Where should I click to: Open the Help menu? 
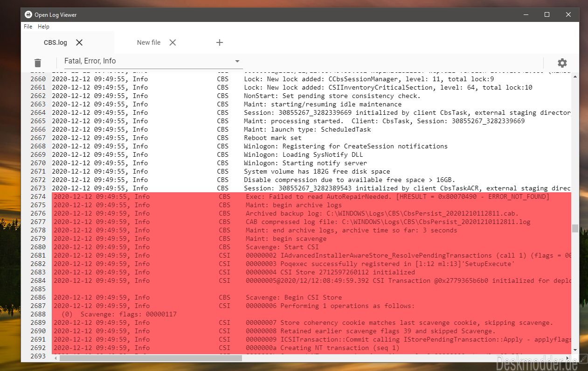click(43, 27)
